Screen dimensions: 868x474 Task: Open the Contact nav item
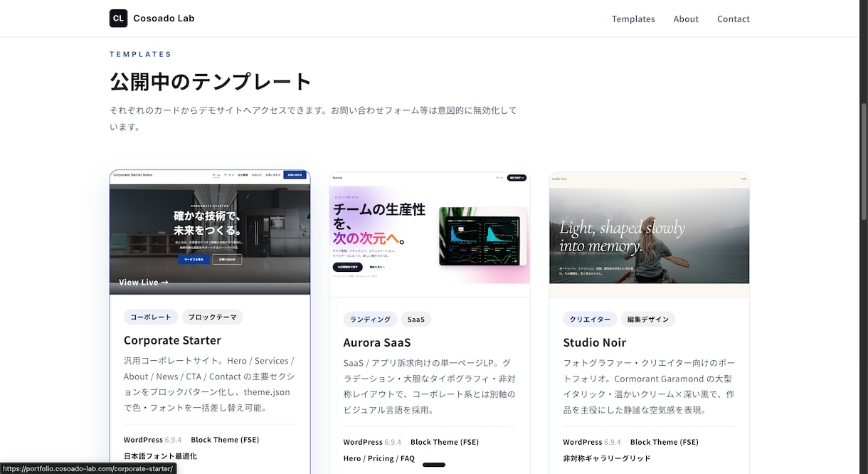pos(733,19)
